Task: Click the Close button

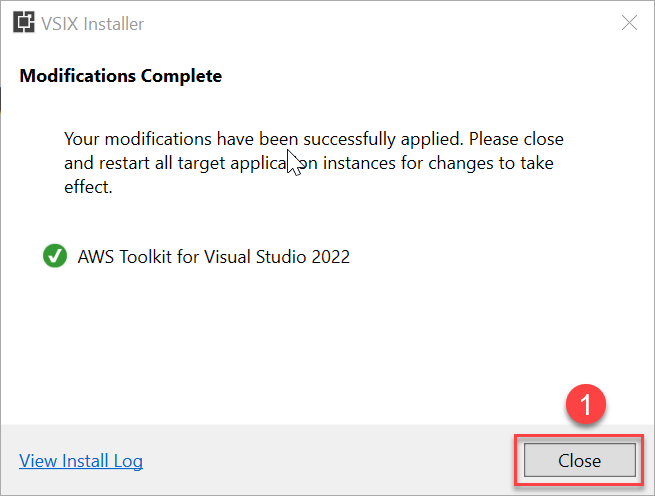Action: [580, 460]
